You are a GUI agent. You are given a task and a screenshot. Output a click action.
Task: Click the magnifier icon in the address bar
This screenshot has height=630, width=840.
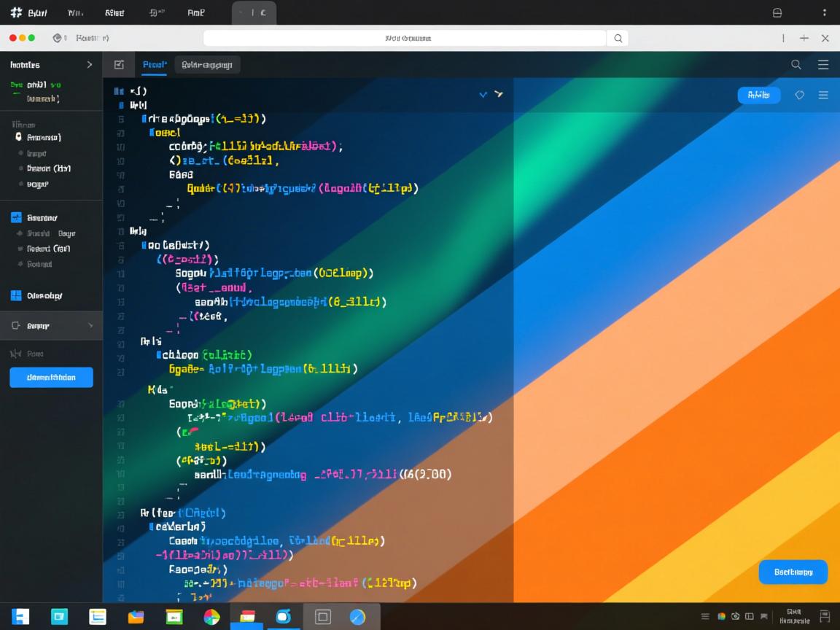click(618, 38)
